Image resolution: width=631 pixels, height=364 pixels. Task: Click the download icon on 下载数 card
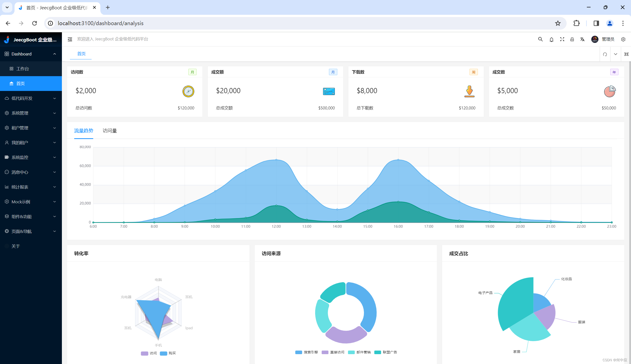(469, 91)
